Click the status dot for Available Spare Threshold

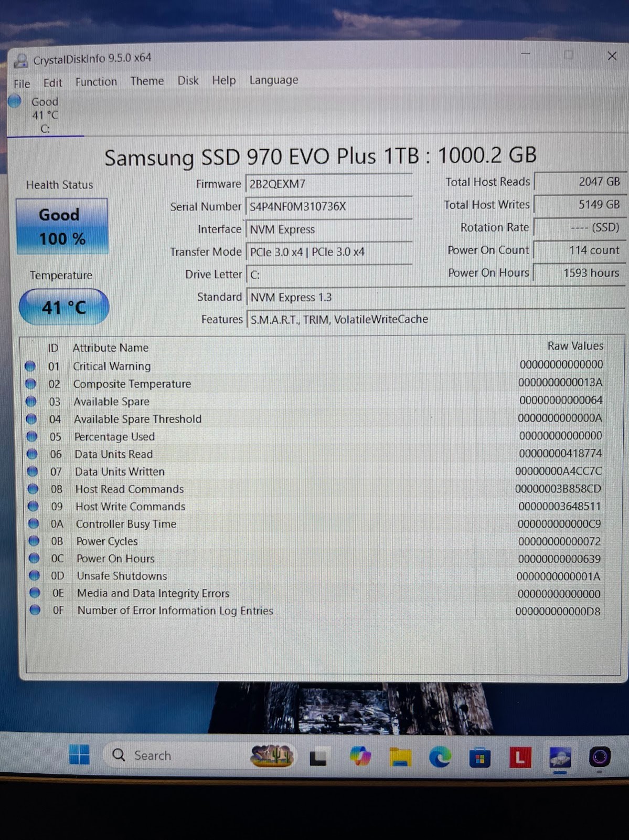point(31,419)
